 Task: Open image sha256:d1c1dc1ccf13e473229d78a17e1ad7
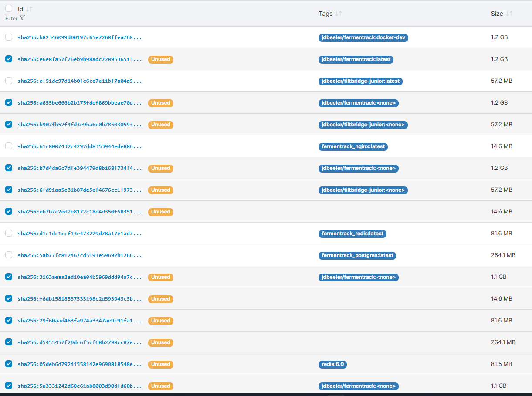coord(80,234)
